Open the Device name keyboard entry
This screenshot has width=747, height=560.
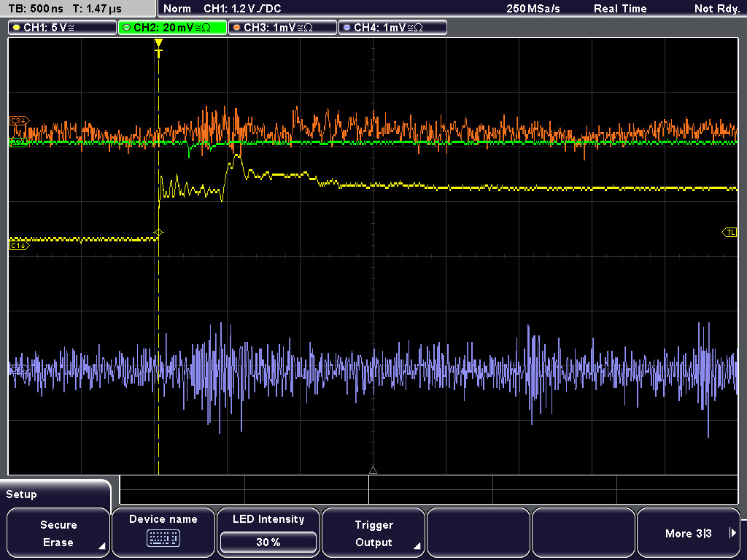click(163, 533)
